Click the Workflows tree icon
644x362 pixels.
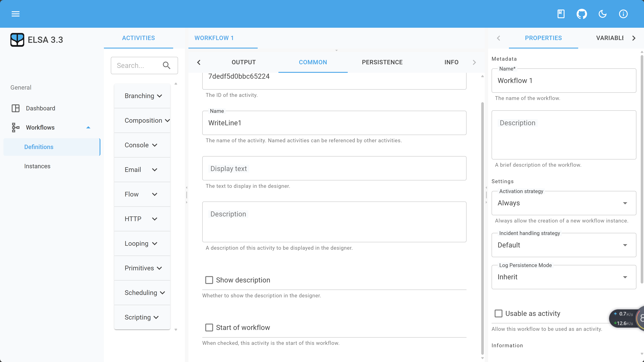pos(16,128)
